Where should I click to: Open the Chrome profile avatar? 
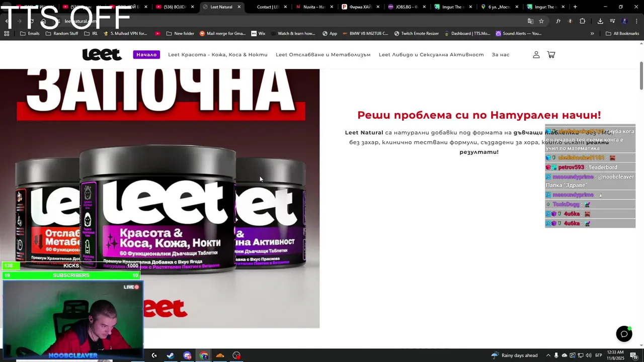coord(625,21)
